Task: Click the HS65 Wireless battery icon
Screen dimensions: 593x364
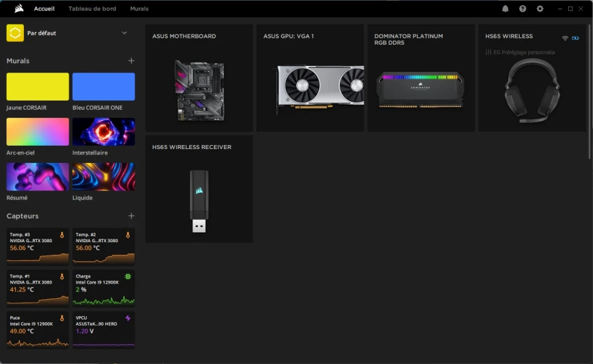Action: pos(575,38)
